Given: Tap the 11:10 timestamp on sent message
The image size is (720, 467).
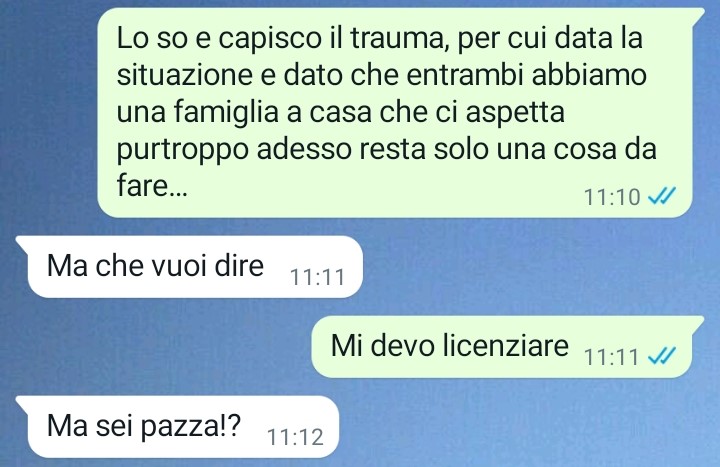Looking at the screenshot, I should [x=612, y=197].
